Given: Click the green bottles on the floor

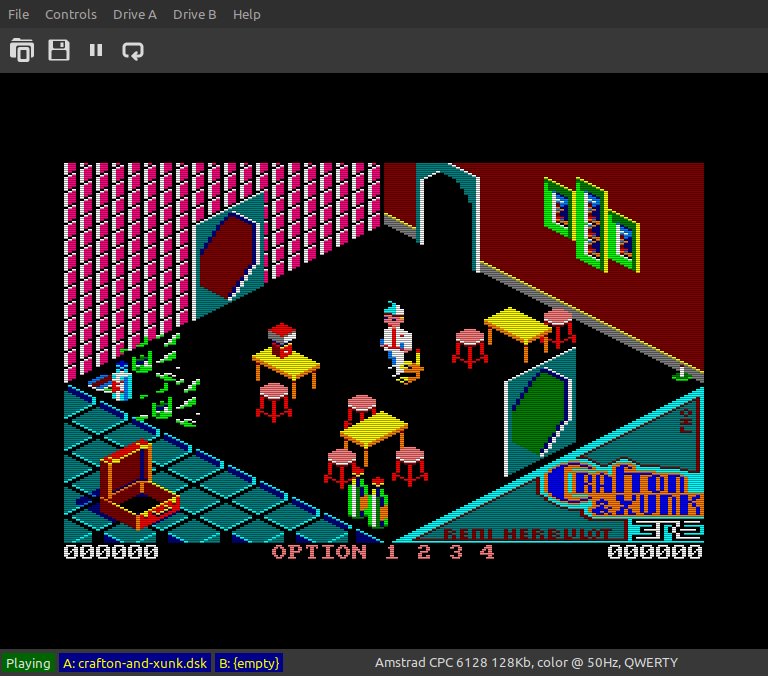Looking at the screenshot, I should [x=368, y=499].
